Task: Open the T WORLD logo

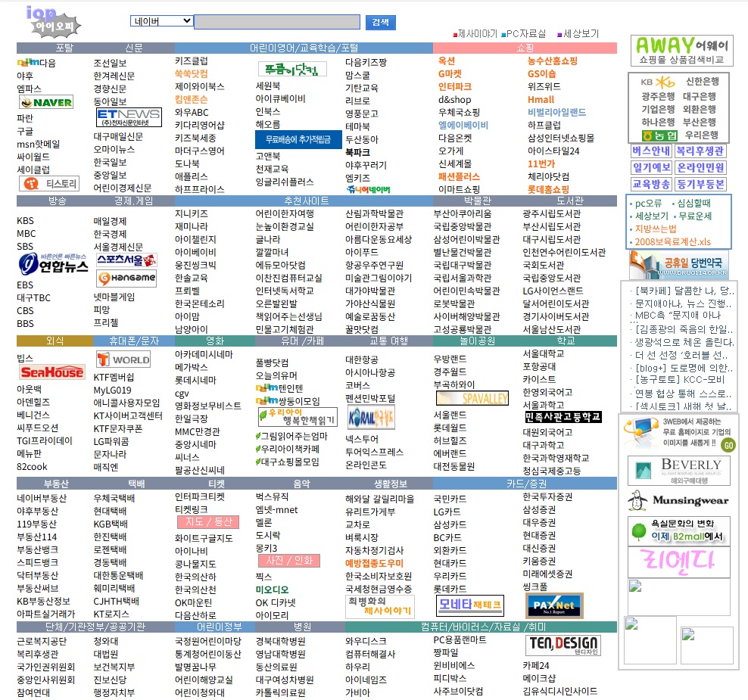Action: pyautogui.click(x=123, y=359)
